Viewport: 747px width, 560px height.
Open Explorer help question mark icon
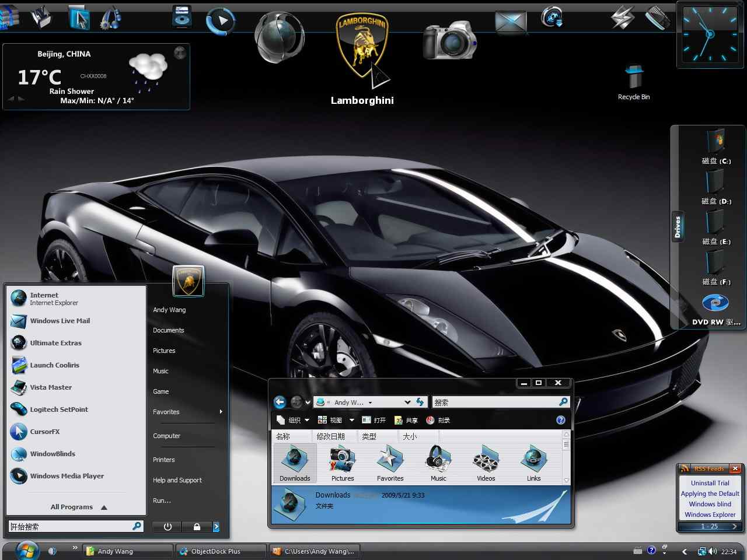[561, 420]
